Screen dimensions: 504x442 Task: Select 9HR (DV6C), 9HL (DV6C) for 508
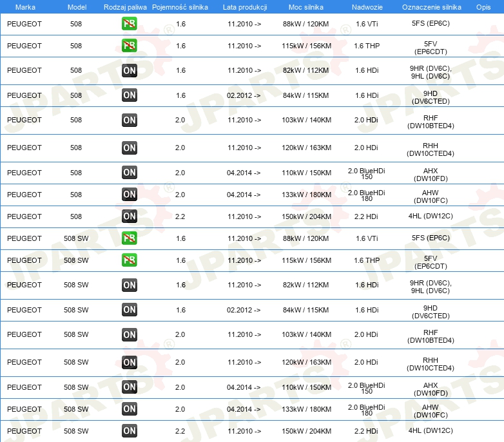pyautogui.click(x=431, y=72)
